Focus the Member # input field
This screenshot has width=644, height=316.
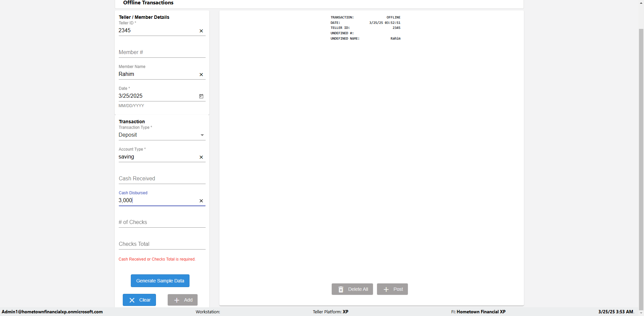pos(162,52)
